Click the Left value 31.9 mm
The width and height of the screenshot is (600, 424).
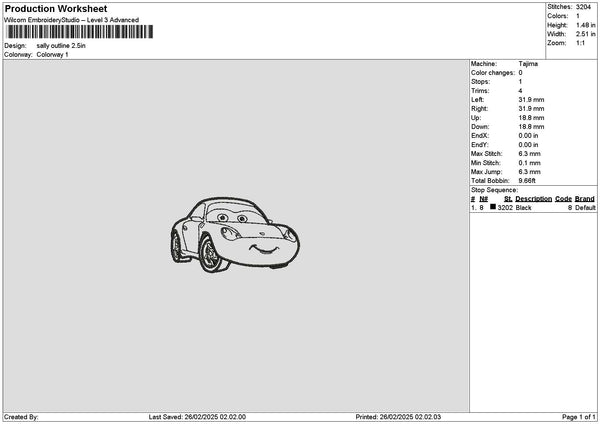pos(531,99)
